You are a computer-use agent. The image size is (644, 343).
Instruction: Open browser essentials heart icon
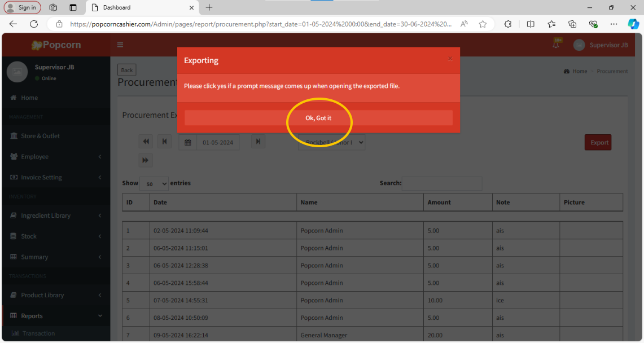click(593, 24)
